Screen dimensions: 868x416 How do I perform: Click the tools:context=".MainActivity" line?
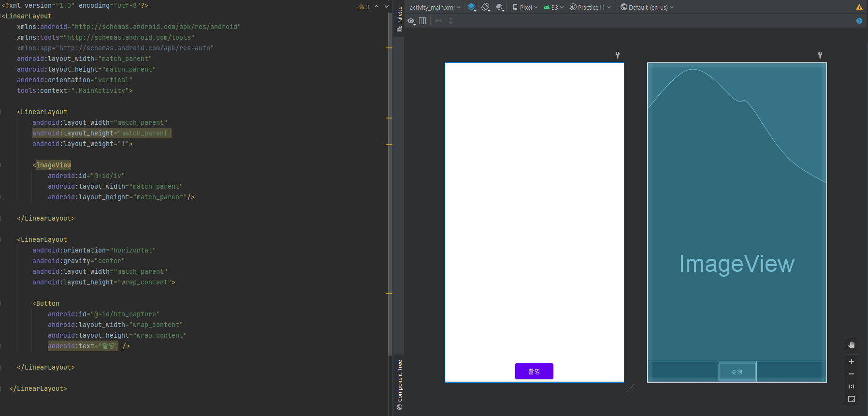click(x=74, y=90)
